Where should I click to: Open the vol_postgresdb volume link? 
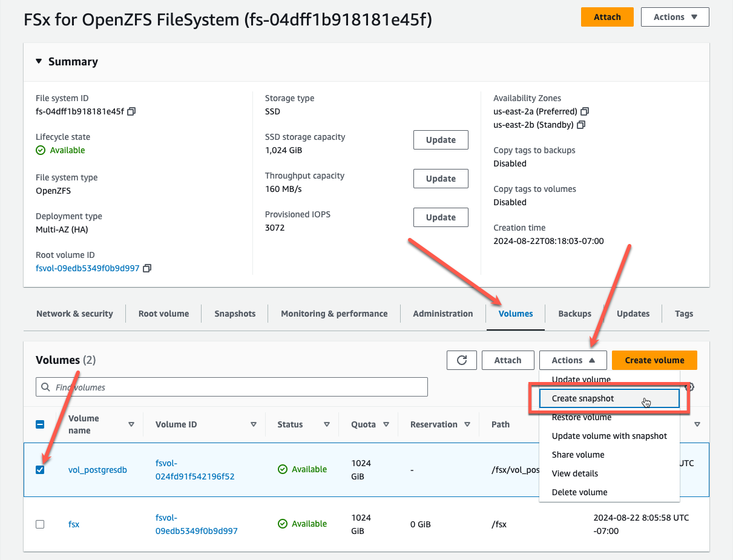tap(97, 469)
